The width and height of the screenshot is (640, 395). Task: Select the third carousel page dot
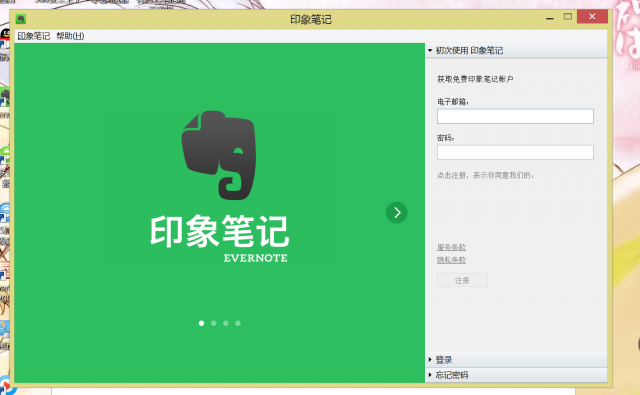click(x=226, y=323)
